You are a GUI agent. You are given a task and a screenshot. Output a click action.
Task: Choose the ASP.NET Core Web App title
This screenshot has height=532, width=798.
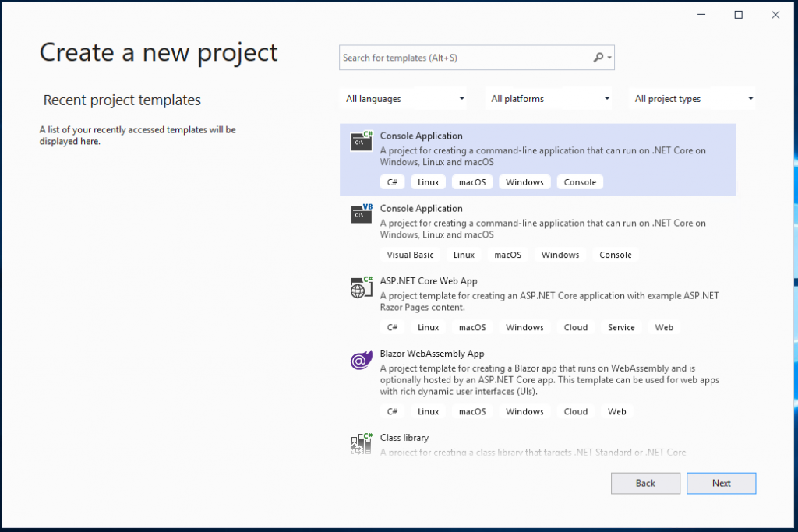pos(429,280)
